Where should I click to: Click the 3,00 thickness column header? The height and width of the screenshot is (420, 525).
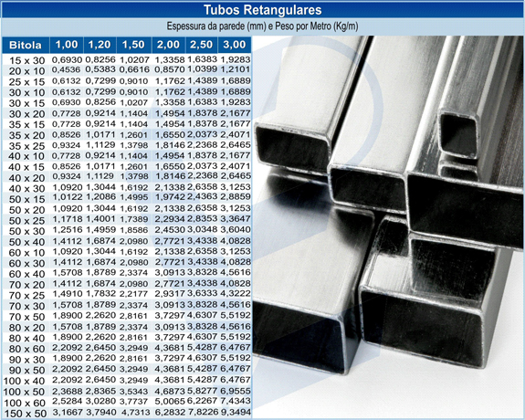click(x=235, y=45)
